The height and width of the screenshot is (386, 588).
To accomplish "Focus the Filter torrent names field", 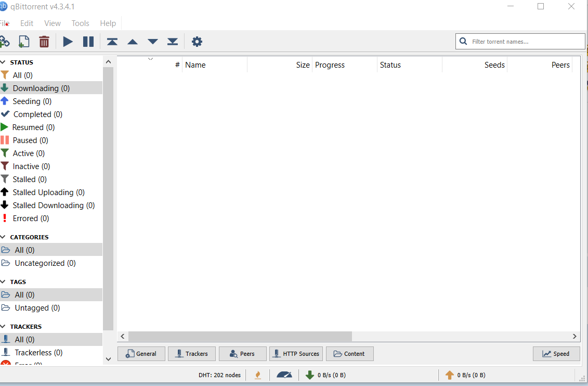I will 520,41.
